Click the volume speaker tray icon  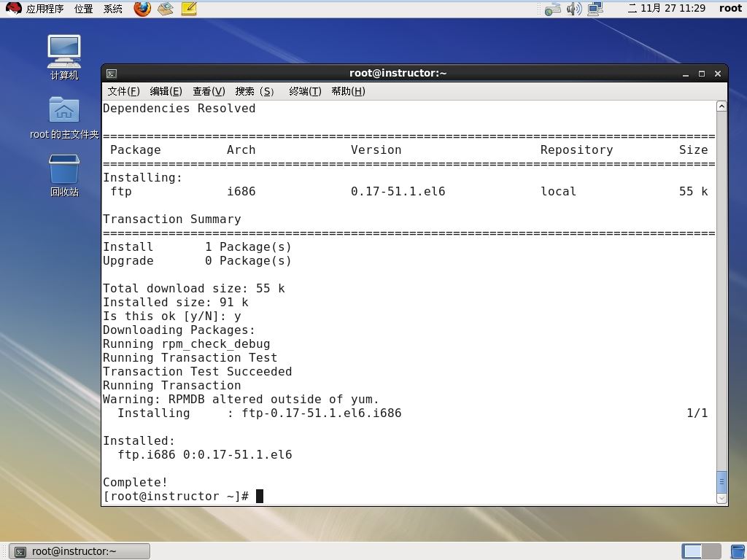pyautogui.click(x=574, y=9)
